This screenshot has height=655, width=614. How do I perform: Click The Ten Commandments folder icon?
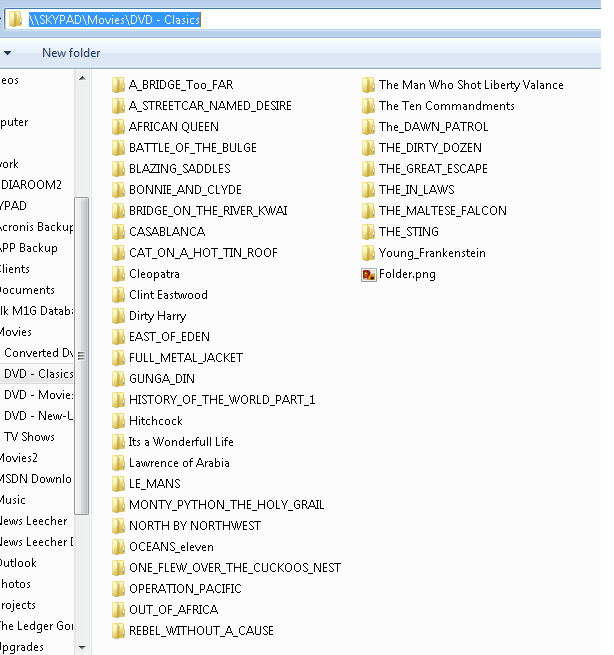click(368, 106)
